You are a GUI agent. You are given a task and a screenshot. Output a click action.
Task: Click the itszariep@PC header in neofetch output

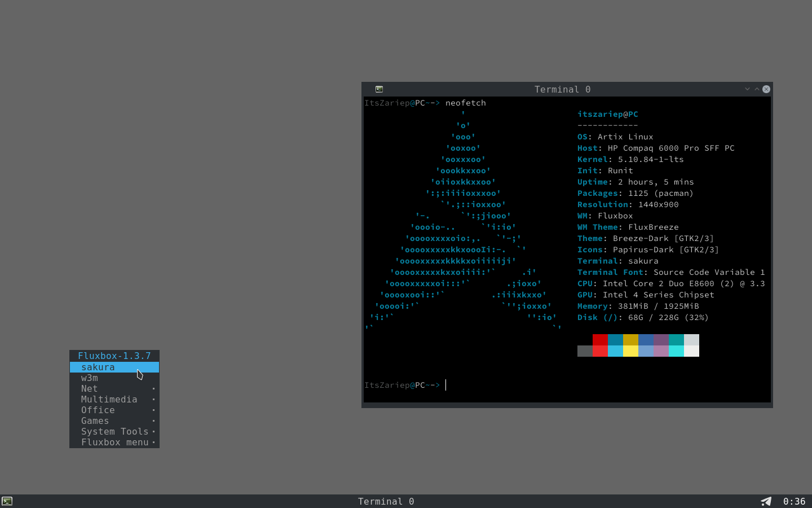[x=608, y=114]
